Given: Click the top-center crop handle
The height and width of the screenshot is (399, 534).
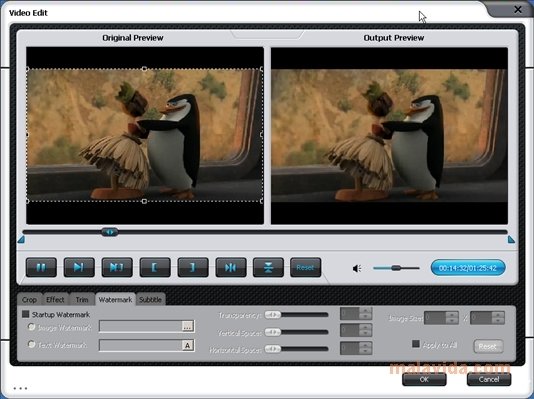Looking at the screenshot, I should (144, 69).
